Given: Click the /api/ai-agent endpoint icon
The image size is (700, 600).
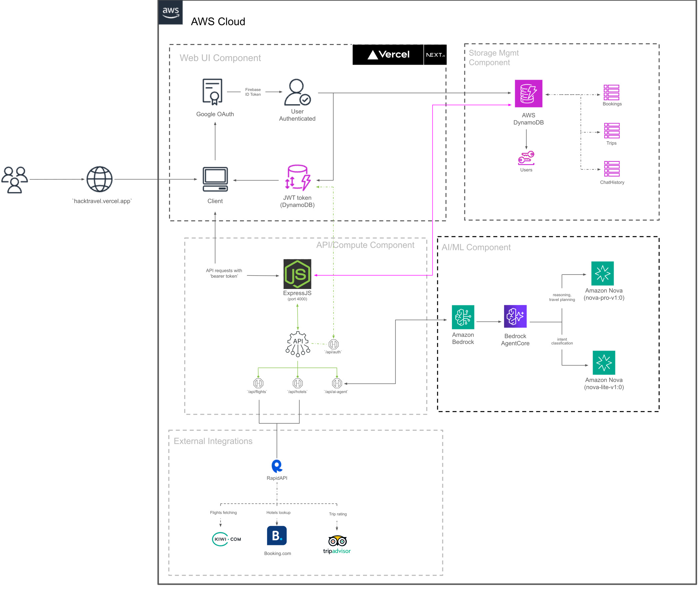Looking at the screenshot, I should [x=337, y=383].
